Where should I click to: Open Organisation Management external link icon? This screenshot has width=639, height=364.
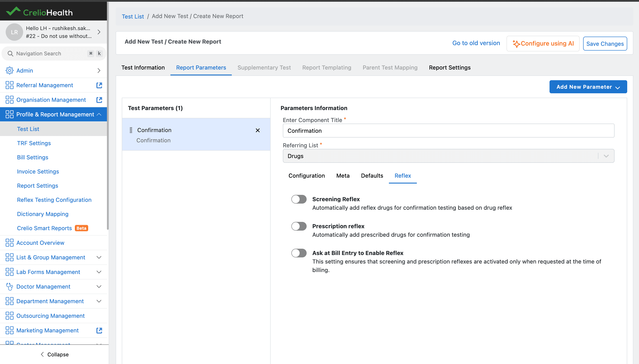click(99, 100)
